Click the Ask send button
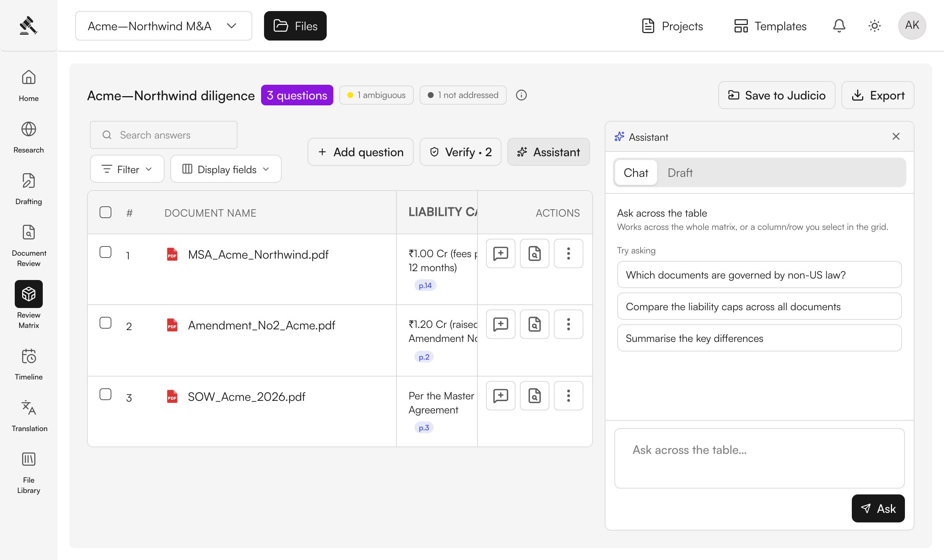Screen dimensions: 944x560 click(x=878, y=508)
